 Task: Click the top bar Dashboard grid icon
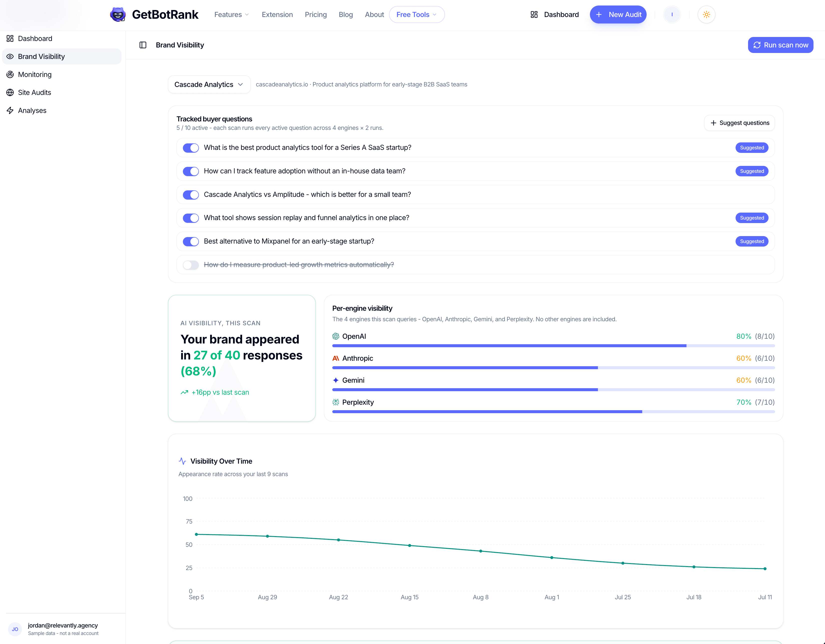534,14
